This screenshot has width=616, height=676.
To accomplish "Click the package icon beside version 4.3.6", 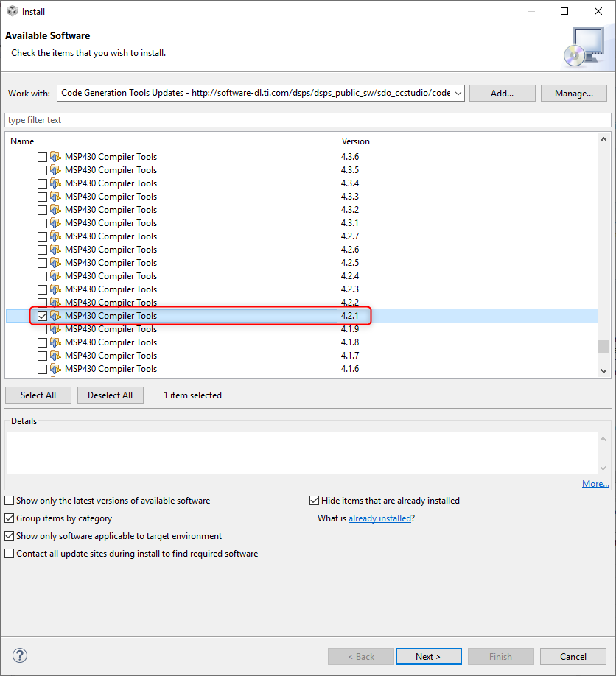I will click(x=57, y=156).
